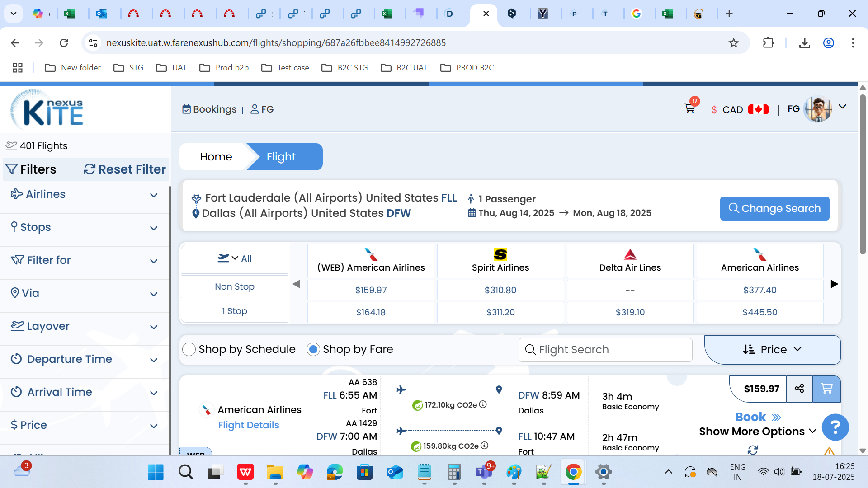Select 1 Stop row in fare matrix

pos(235,311)
